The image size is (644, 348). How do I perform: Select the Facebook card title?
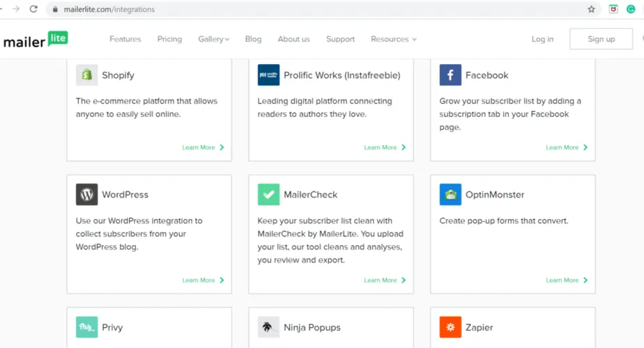click(486, 75)
